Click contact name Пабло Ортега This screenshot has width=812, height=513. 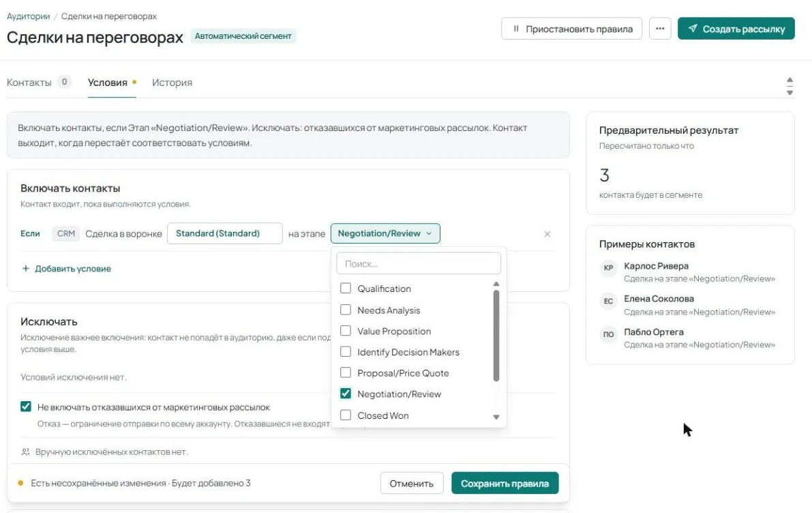click(x=654, y=332)
